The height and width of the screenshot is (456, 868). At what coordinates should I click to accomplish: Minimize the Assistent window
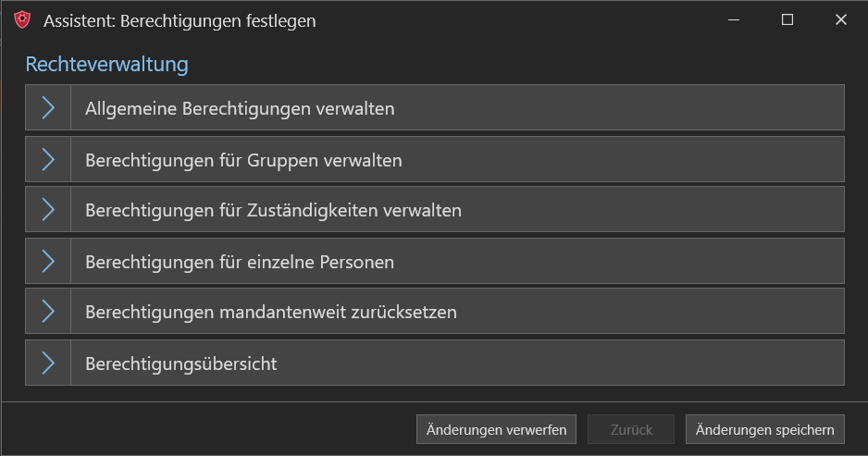(x=734, y=20)
